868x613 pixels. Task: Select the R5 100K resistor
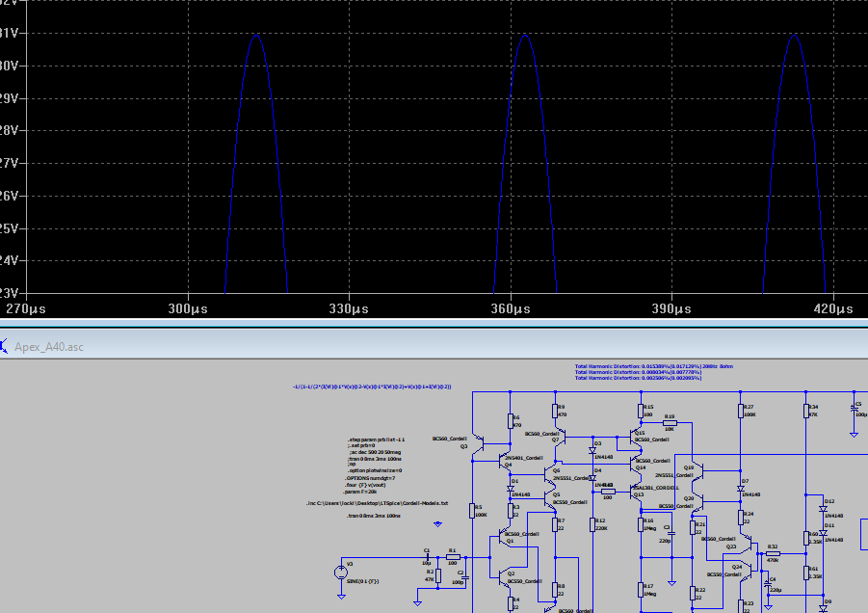(x=472, y=511)
